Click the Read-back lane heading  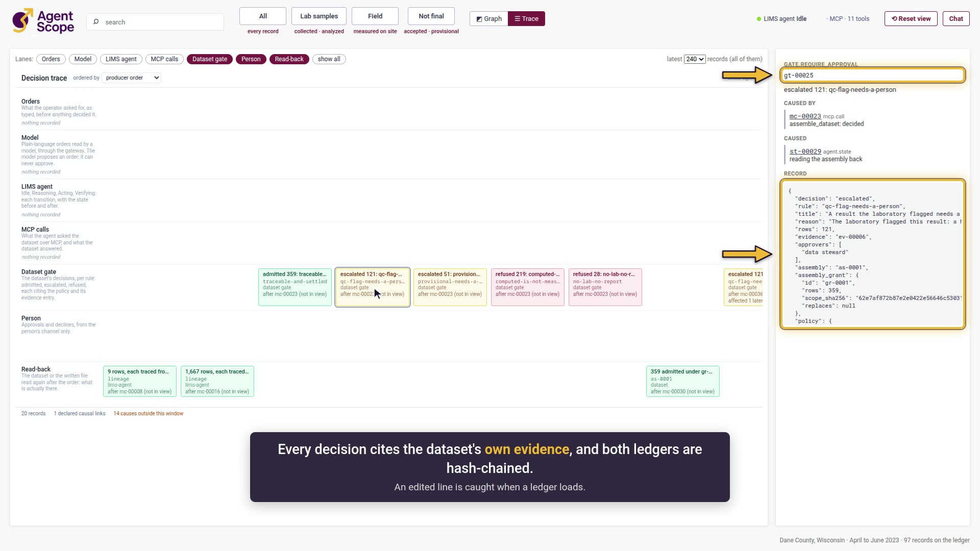coord(36,369)
